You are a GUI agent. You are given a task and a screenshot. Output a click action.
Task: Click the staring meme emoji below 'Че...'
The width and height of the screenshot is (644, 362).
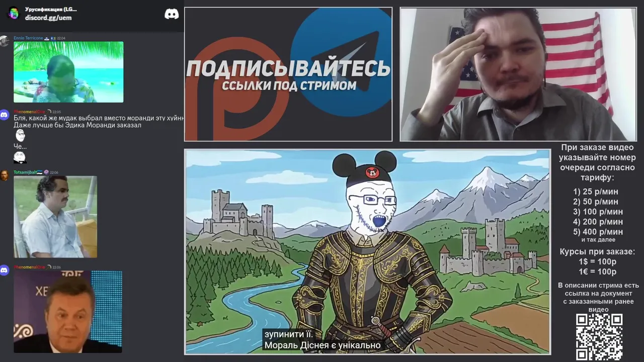[20, 157]
